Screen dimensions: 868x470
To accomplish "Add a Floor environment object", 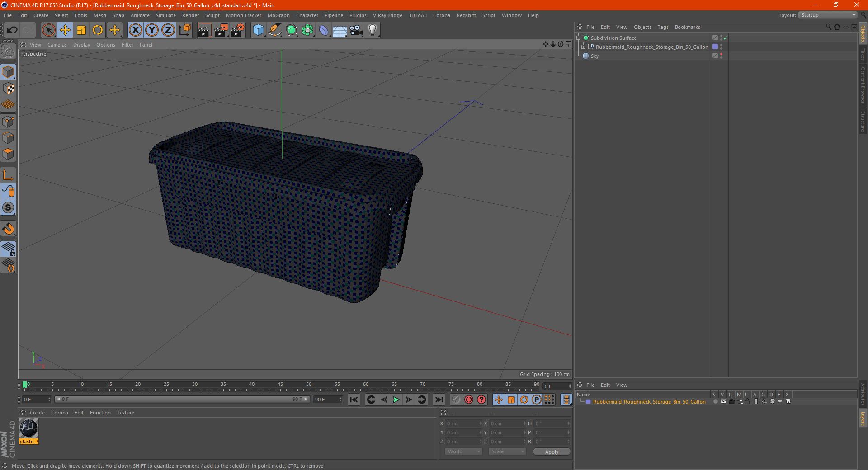I will [x=340, y=30].
